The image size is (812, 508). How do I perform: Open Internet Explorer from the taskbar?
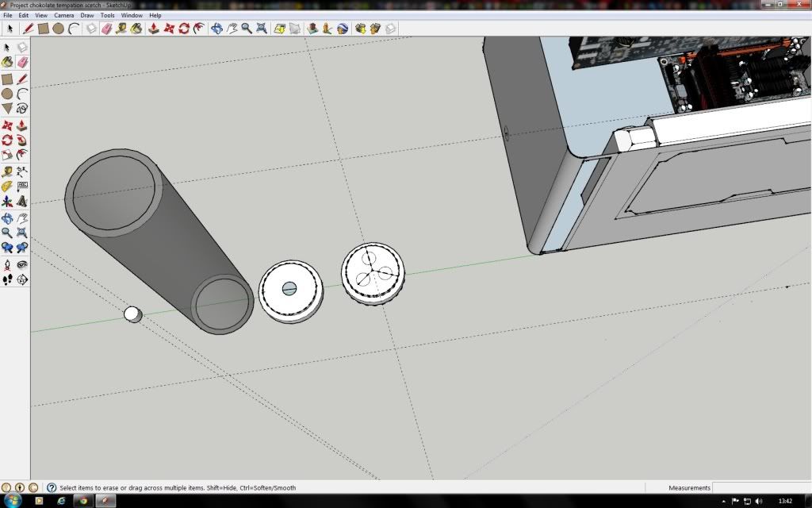coord(61,501)
